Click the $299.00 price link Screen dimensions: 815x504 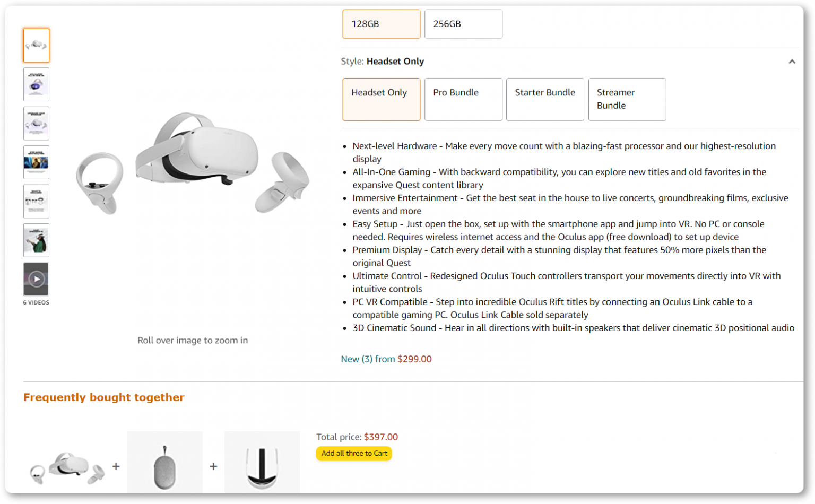coord(414,359)
